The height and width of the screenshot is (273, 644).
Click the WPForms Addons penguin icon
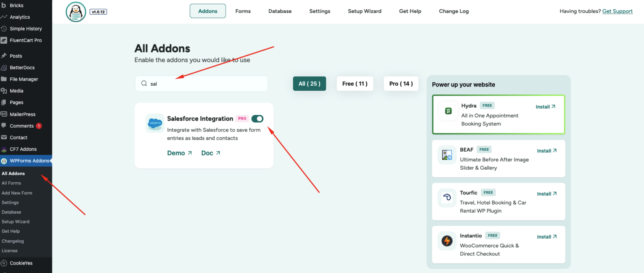4,161
